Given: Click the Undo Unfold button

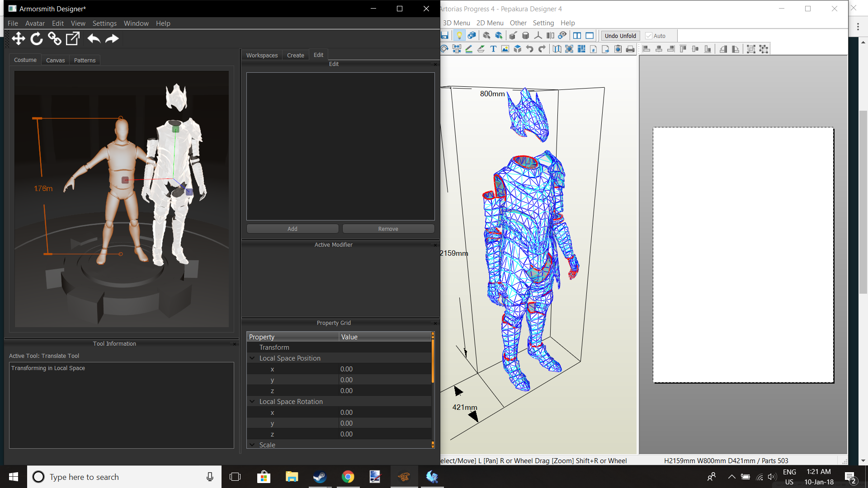Looking at the screenshot, I should [620, 36].
